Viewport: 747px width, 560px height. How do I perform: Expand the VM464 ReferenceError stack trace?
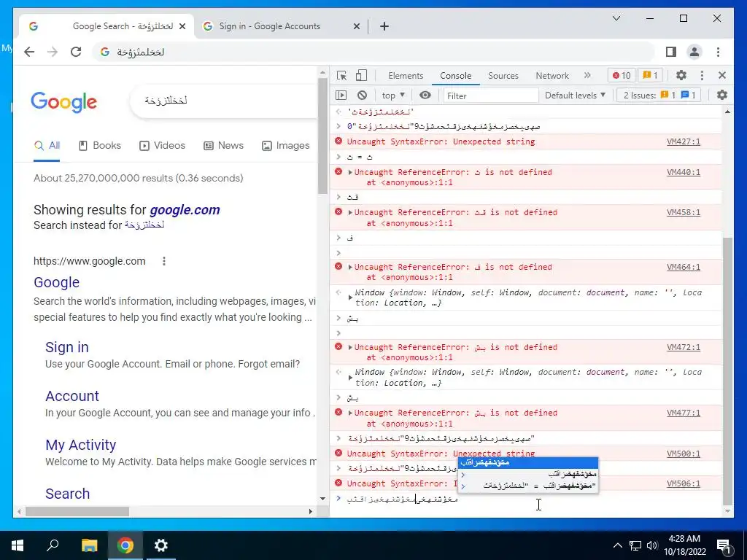click(350, 267)
